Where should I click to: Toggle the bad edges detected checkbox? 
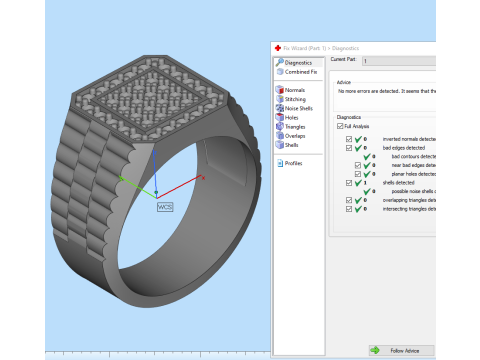[x=349, y=148]
